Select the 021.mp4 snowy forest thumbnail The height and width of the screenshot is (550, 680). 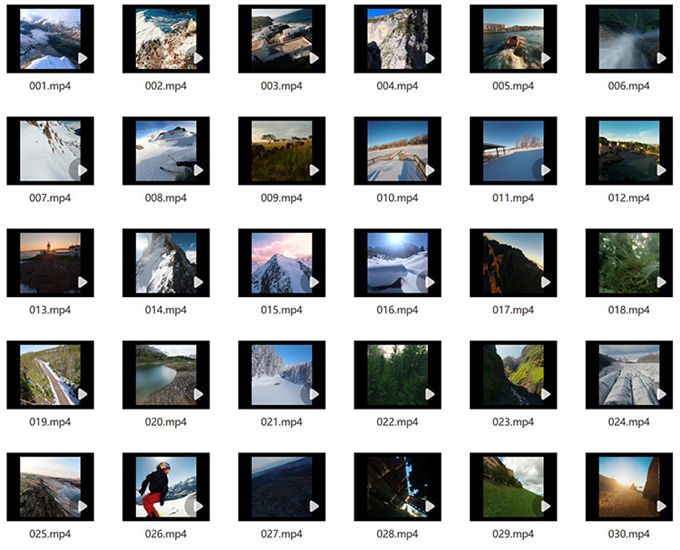(x=282, y=375)
